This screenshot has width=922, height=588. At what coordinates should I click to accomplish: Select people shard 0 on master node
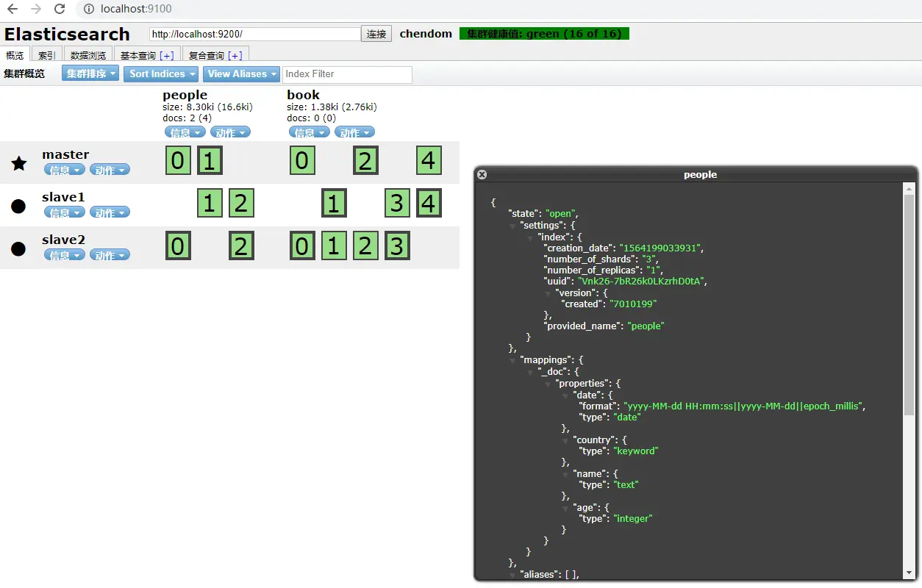click(177, 160)
